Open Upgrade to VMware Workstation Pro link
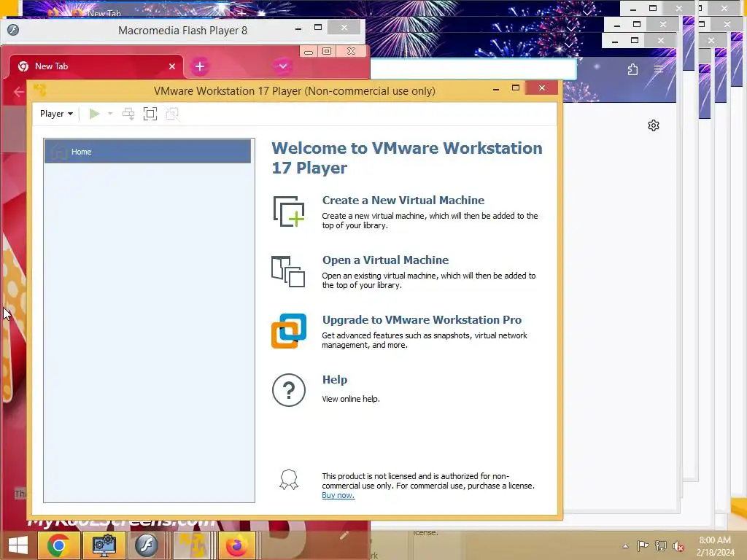 422,320
